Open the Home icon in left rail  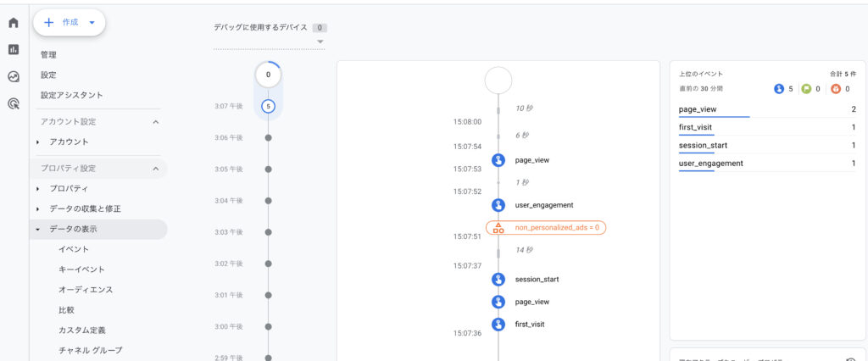point(14,23)
